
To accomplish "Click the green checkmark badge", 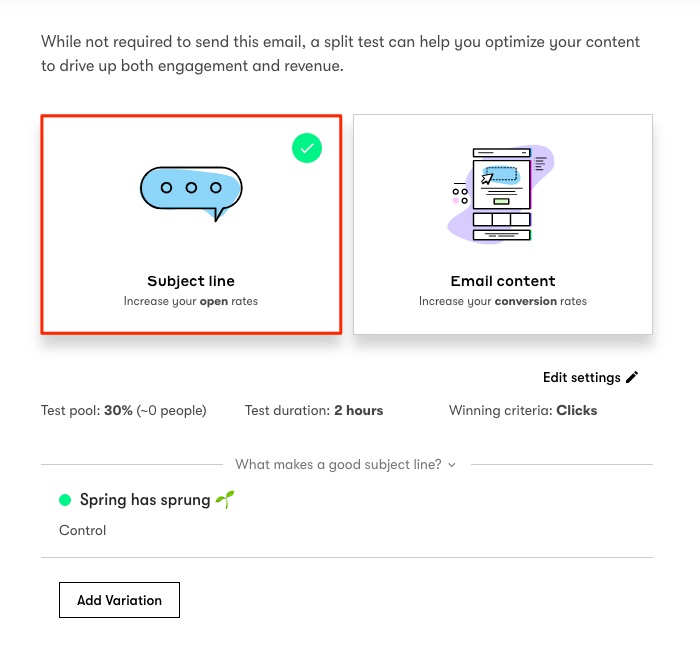I will click(307, 148).
